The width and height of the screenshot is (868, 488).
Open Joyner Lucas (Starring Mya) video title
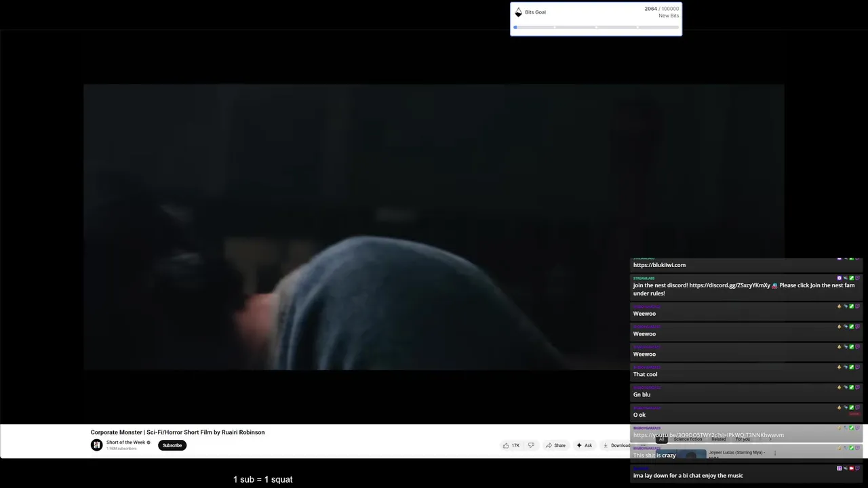click(737, 453)
